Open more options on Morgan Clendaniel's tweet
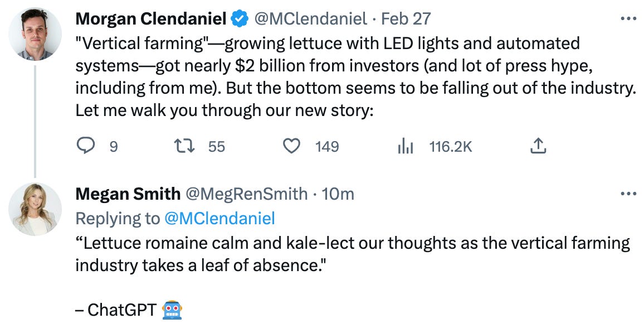 tap(628, 18)
